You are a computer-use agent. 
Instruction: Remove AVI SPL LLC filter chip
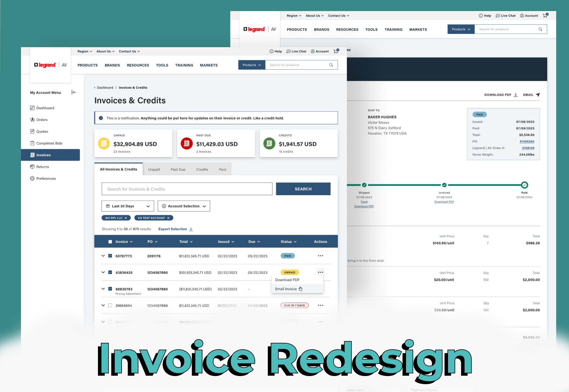(126, 218)
